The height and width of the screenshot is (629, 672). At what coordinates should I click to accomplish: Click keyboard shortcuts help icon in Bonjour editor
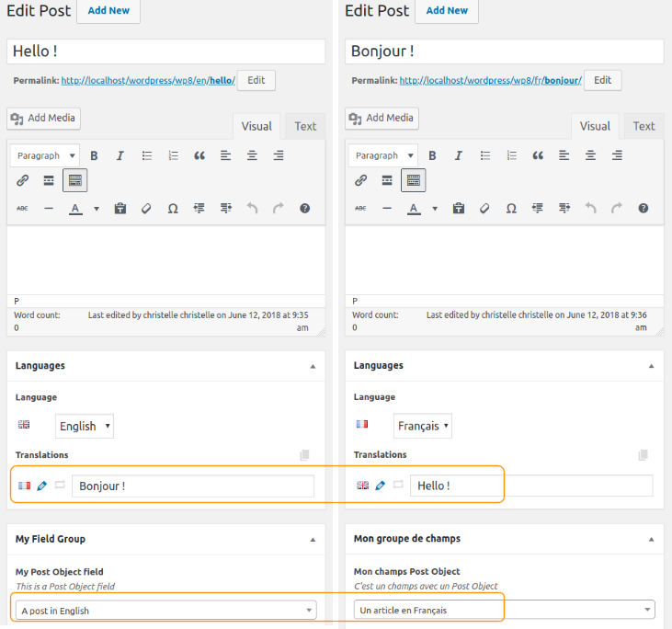click(x=643, y=209)
